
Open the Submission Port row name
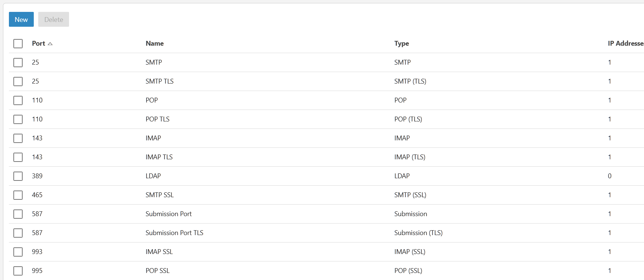(169, 214)
